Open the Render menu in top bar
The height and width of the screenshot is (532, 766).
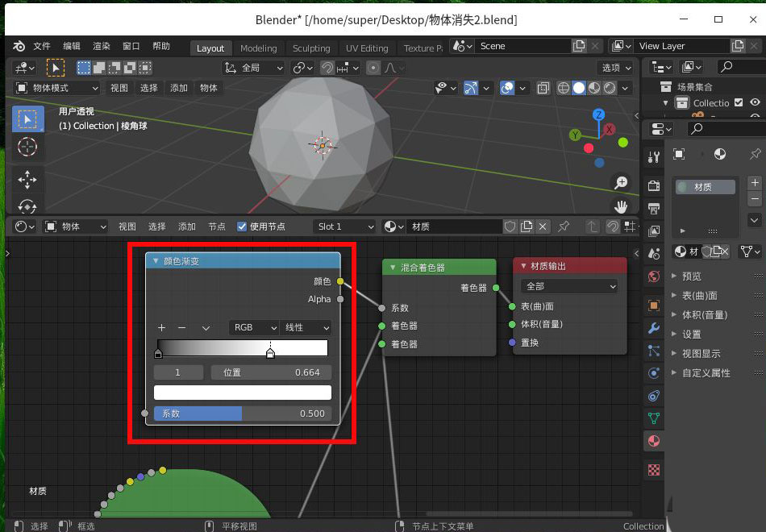[102, 46]
